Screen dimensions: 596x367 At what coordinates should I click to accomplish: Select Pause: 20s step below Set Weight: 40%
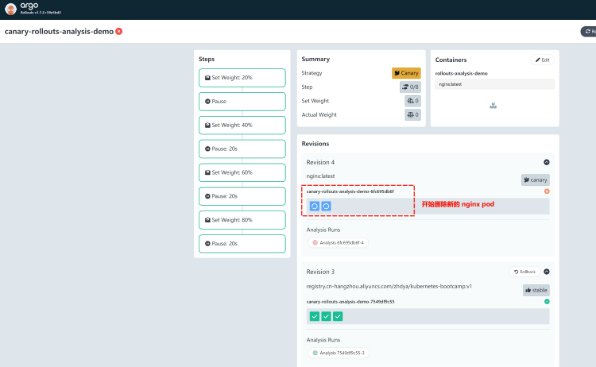point(242,149)
